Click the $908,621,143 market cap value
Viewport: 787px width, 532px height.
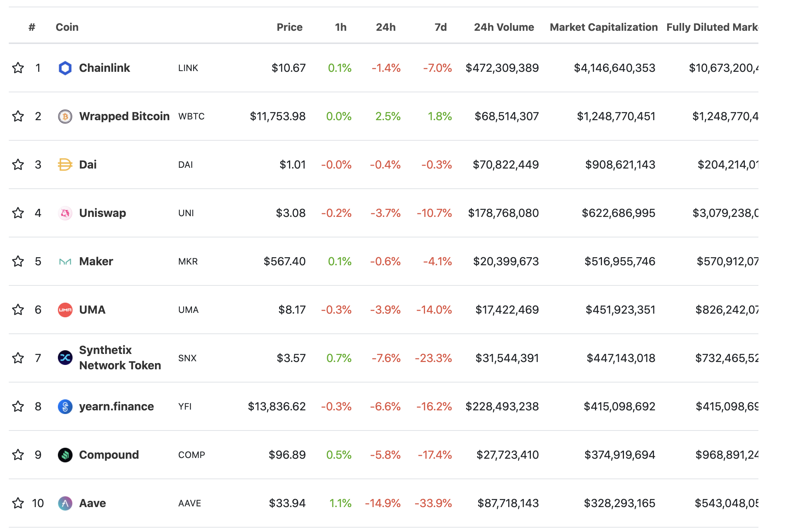click(620, 165)
